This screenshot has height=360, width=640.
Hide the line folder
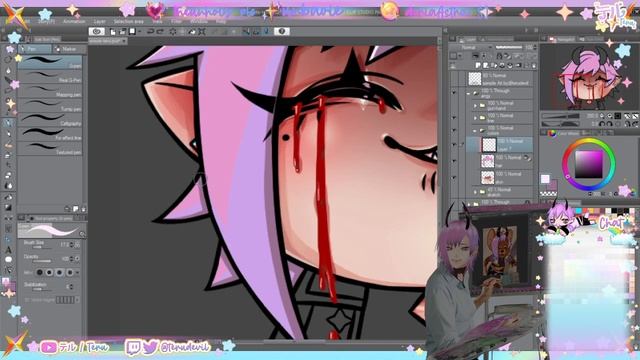click(x=454, y=118)
